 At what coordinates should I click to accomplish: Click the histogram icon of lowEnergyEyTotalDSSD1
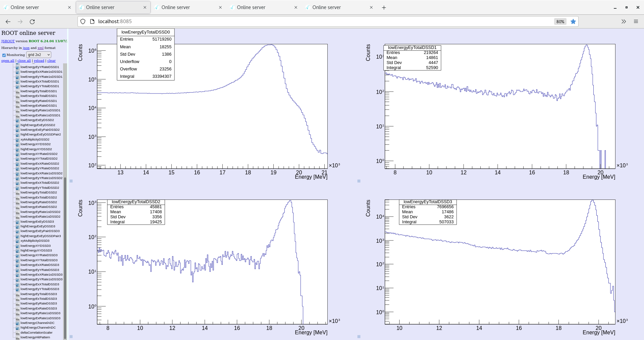click(18, 91)
